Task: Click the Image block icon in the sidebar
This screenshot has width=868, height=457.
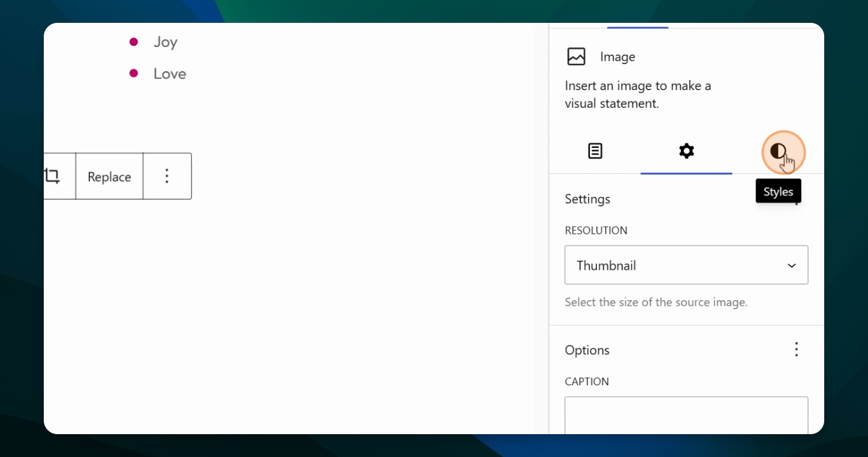Action: pos(576,56)
